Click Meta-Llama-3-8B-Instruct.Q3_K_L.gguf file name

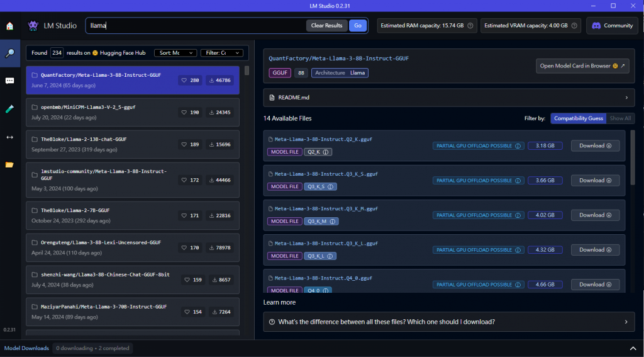click(326, 244)
